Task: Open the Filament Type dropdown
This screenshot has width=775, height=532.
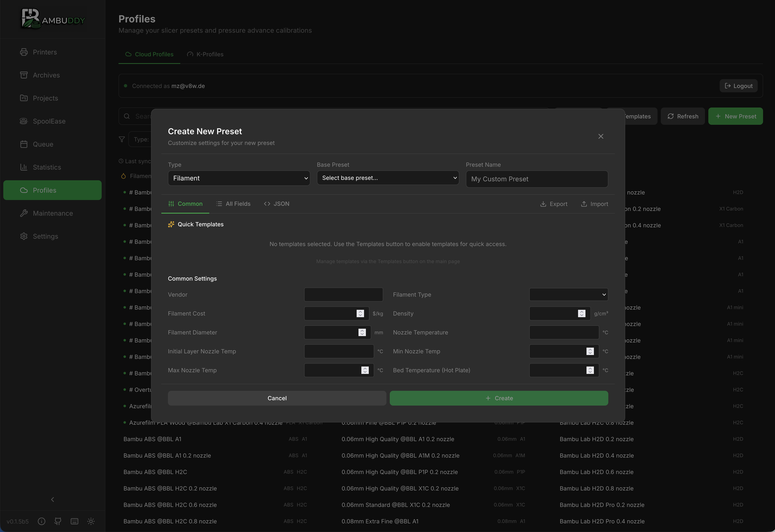Action: 568,294
